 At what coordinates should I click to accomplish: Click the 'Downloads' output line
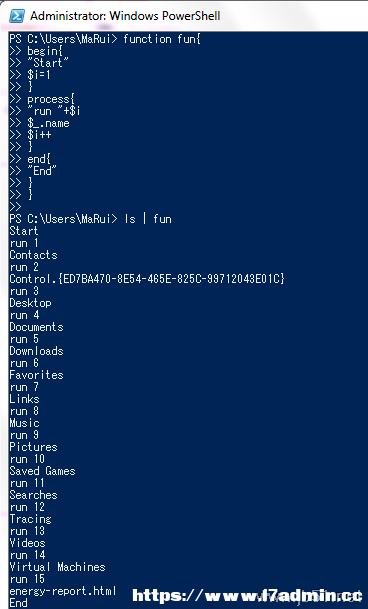point(36,351)
